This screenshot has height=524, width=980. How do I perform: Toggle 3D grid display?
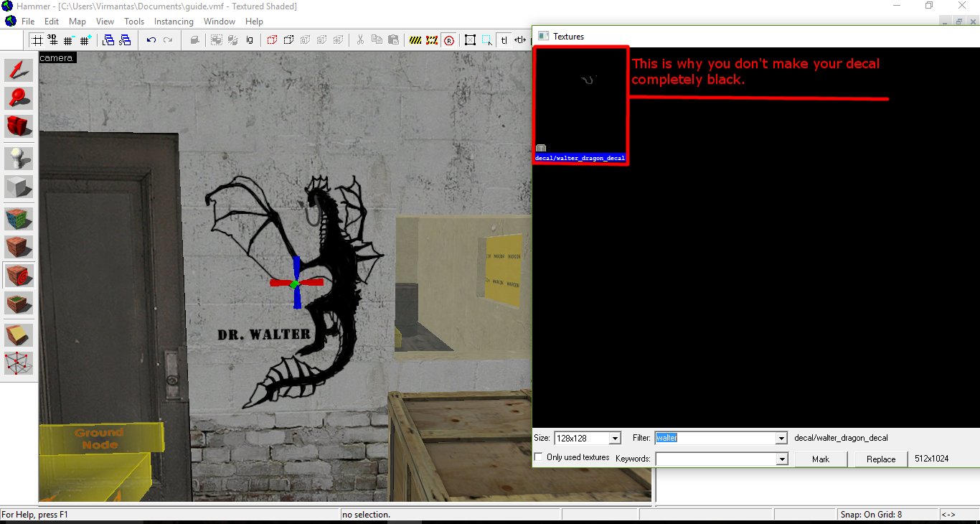(52, 40)
